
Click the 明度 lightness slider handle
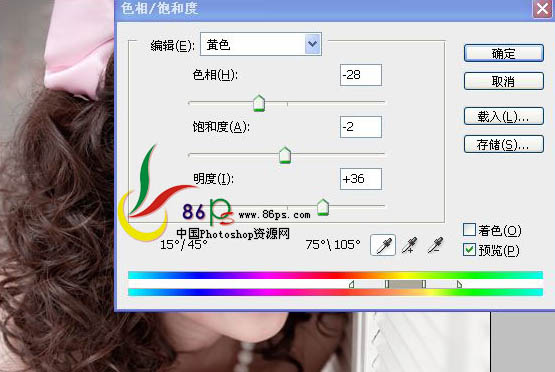[x=323, y=207]
